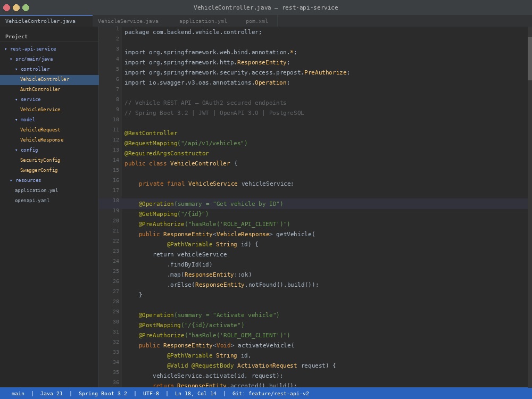Activate the VehicleController.java tab
532x399 pixels.
[x=46, y=21]
